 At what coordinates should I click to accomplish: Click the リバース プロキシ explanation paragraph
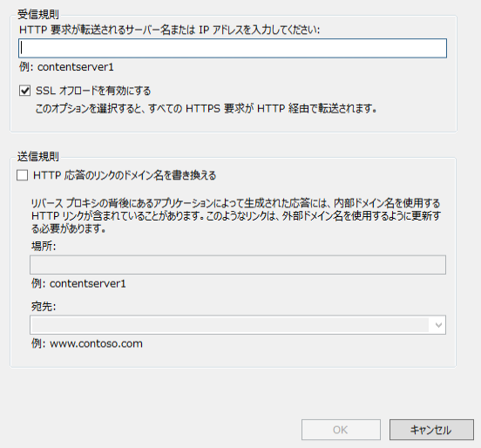click(x=236, y=215)
